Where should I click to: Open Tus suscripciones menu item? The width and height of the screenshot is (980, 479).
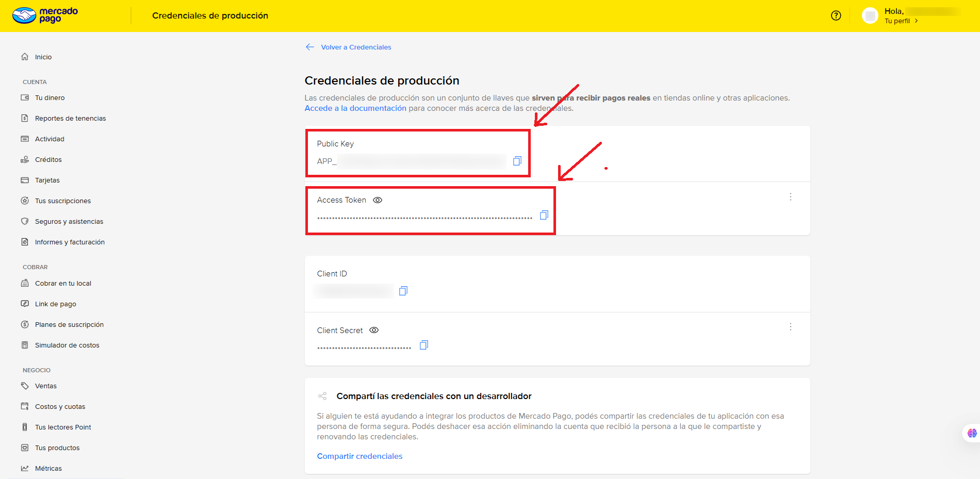[x=63, y=201]
